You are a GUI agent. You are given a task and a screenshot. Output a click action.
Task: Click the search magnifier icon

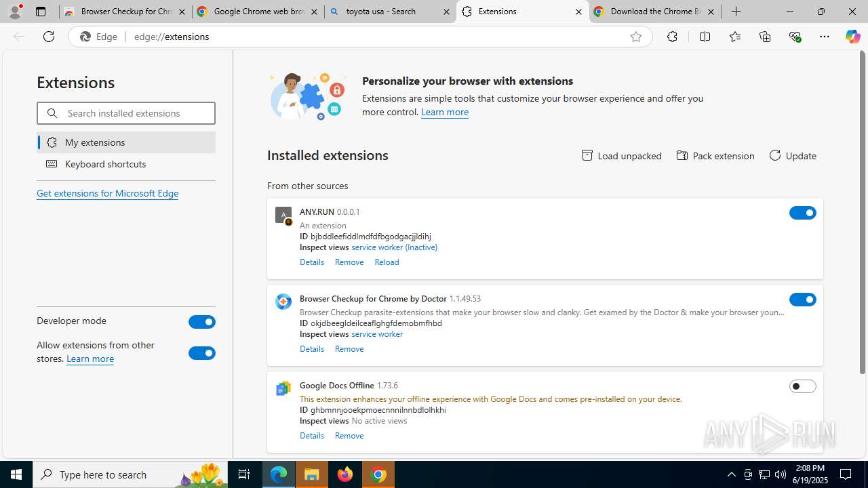click(52, 113)
